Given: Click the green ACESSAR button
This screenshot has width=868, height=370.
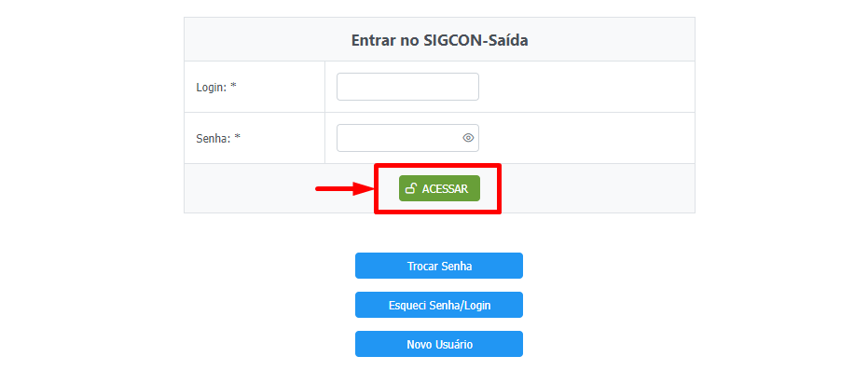Looking at the screenshot, I should click(x=439, y=188).
